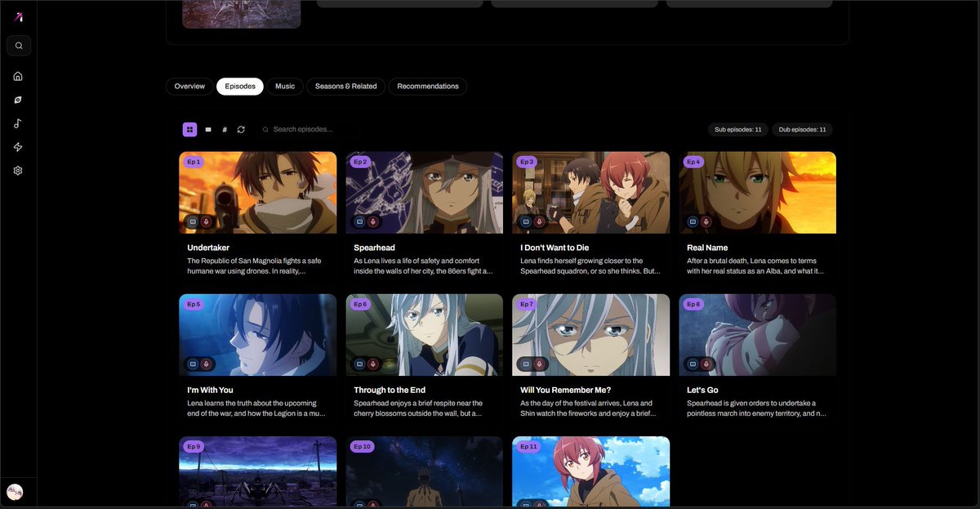
Task: Select the subtitle icon on Ep 6
Action: tap(359, 364)
